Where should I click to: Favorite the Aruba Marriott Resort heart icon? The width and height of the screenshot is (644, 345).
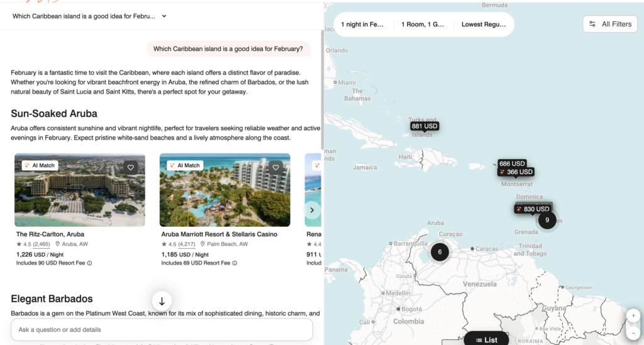(275, 167)
